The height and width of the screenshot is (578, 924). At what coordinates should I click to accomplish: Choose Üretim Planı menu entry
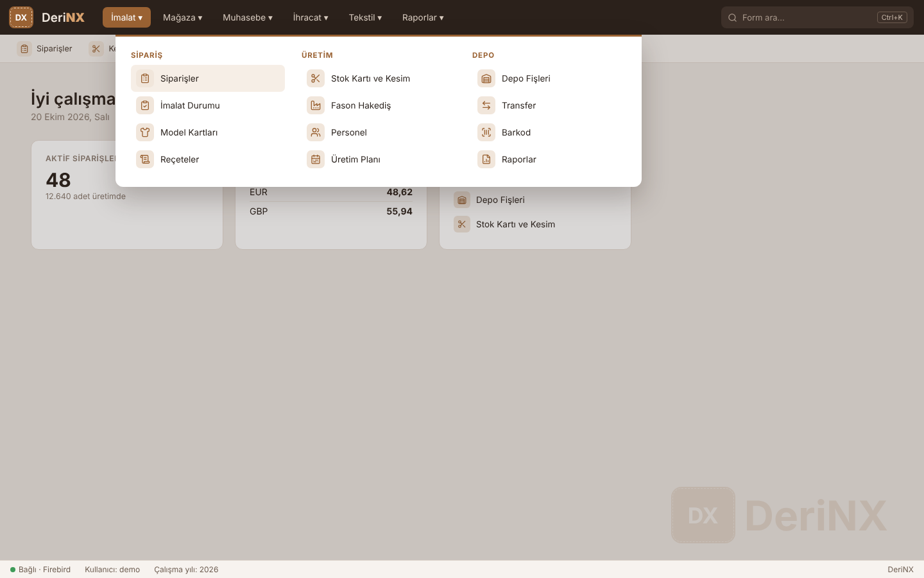coord(379,159)
